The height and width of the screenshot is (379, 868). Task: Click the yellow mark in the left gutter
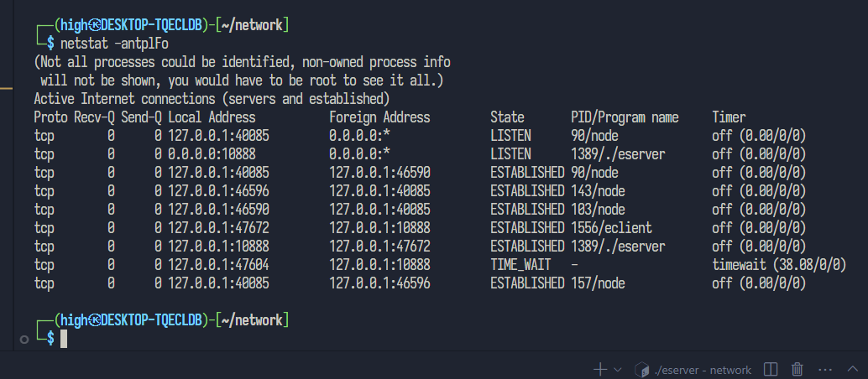[x=6, y=86]
